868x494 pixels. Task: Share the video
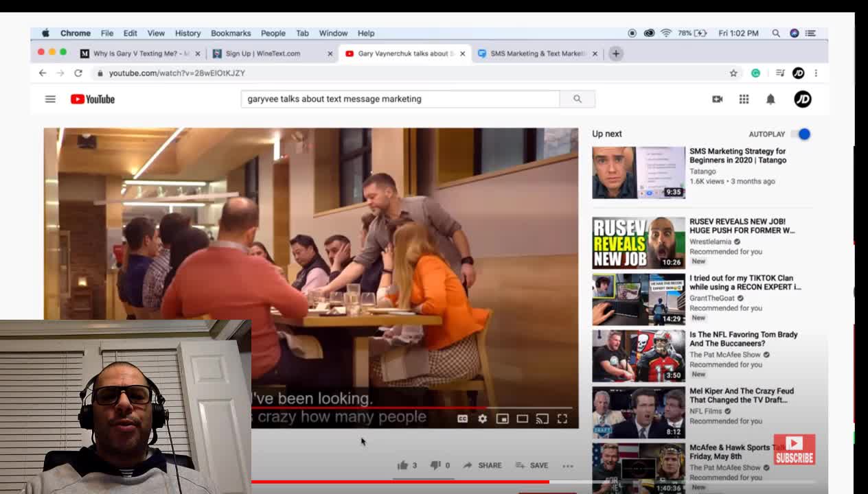tap(482, 465)
